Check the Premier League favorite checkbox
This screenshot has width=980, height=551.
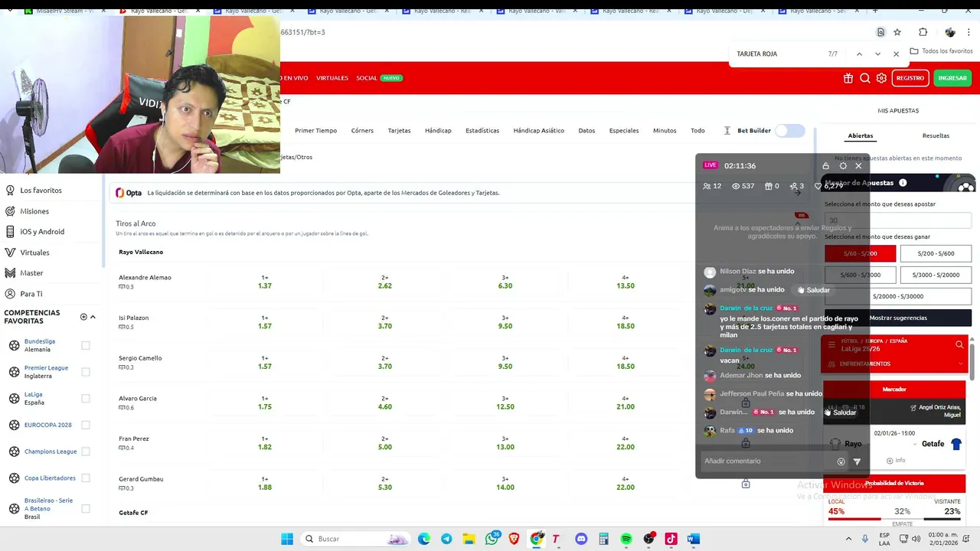pos(86,372)
